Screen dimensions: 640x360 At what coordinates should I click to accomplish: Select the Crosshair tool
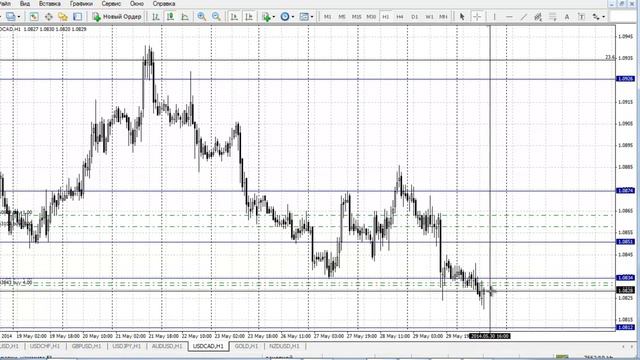pyautogui.click(x=477, y=17)
